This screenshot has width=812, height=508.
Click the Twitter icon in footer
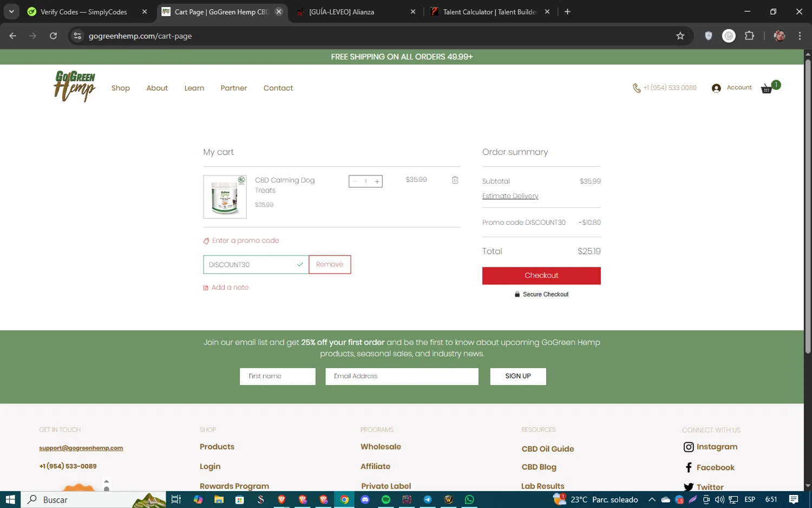point(689,487)
